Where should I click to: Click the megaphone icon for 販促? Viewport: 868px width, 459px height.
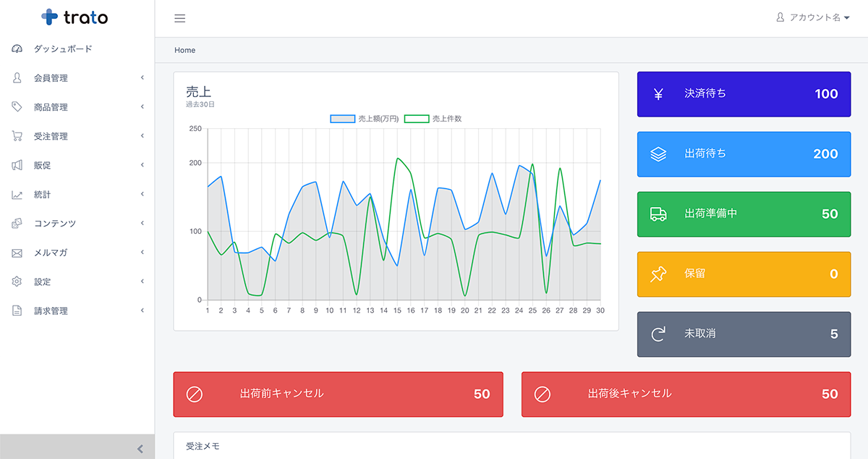(17, 165)
